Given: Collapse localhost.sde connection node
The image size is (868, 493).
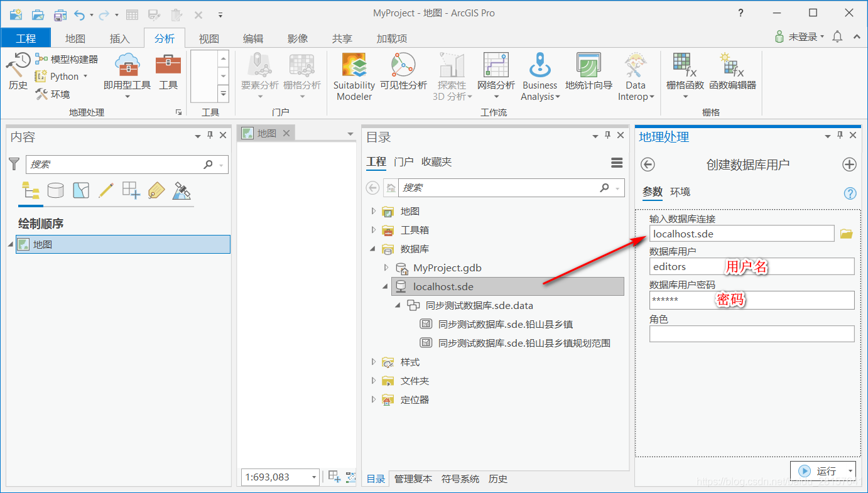Looking at the screenshot, I should 386,287.
